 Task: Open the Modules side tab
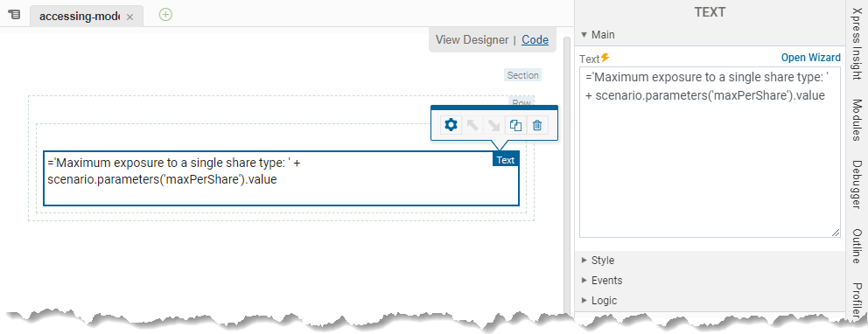(x=857, y=121)
